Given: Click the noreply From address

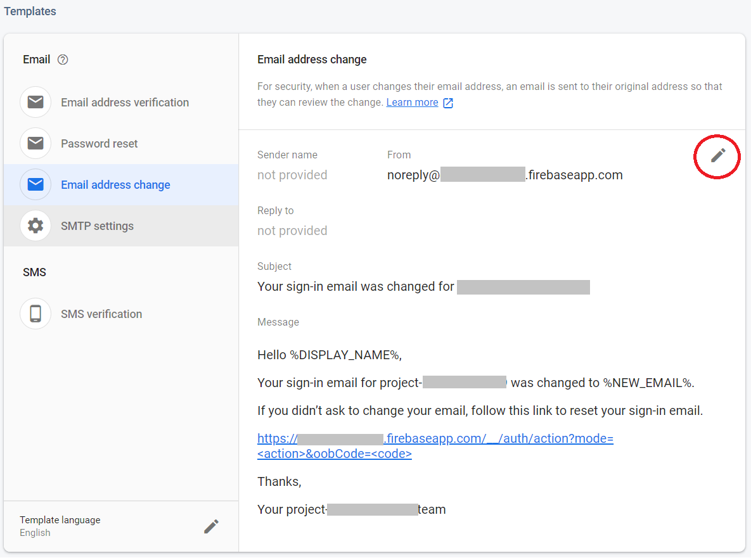Looking at the screenshot, I should (504, 175).
